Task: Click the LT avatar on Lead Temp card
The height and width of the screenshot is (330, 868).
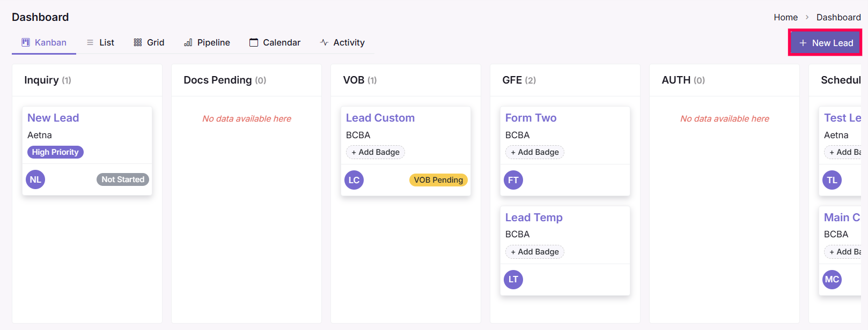Action: click(513, 280)
